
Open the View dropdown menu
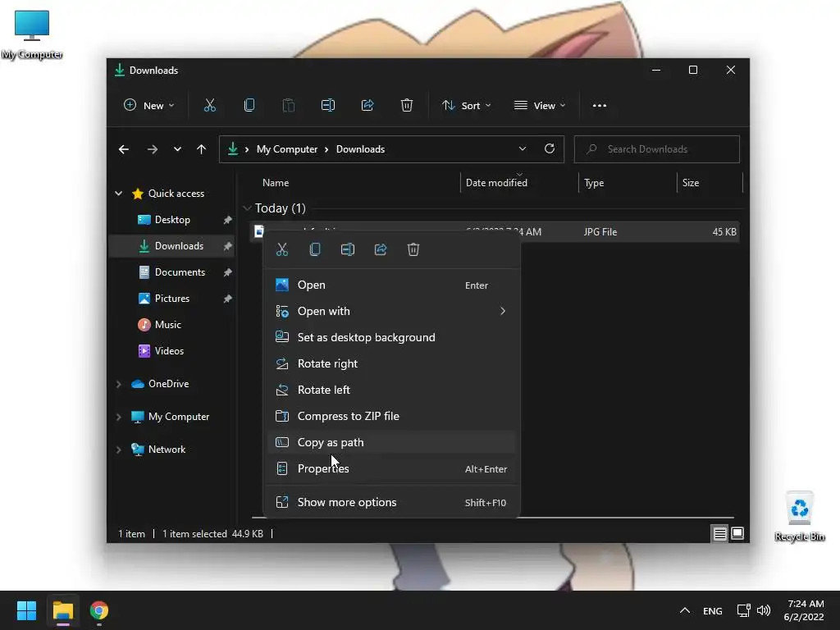coord(540,106)
